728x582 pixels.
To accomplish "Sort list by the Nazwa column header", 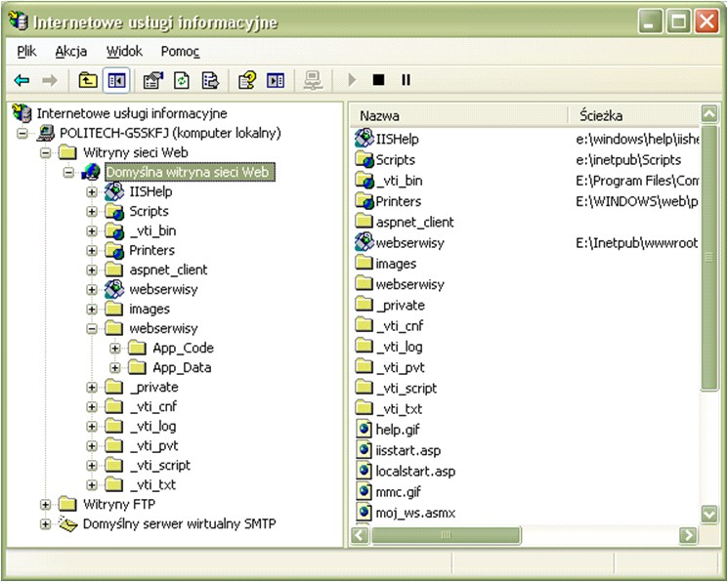I will coord(460,115).
